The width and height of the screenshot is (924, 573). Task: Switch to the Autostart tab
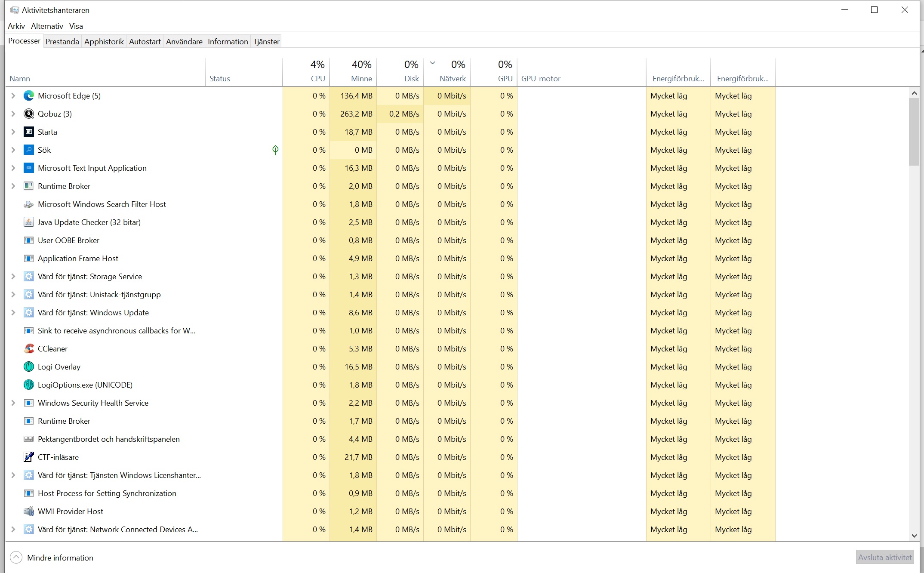145,42
